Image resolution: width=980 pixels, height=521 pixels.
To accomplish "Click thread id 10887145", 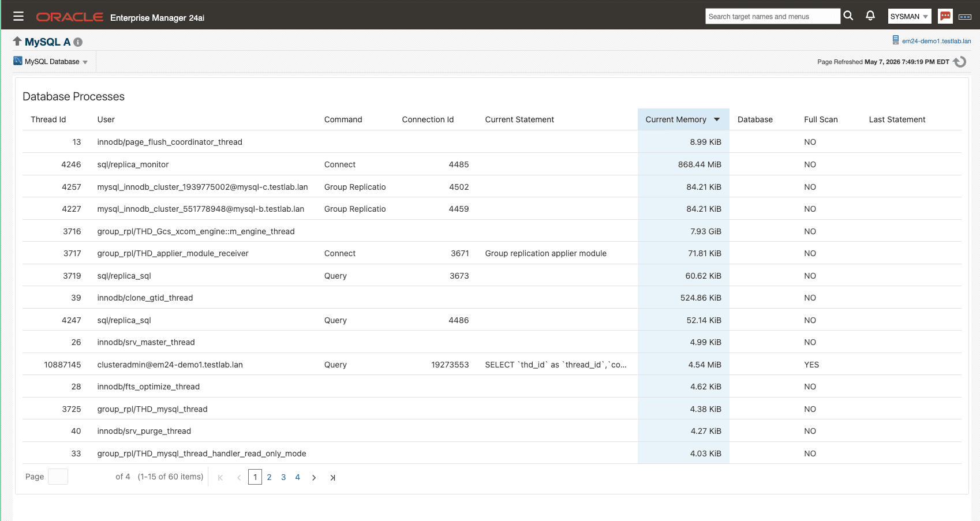I will point(62,365).
